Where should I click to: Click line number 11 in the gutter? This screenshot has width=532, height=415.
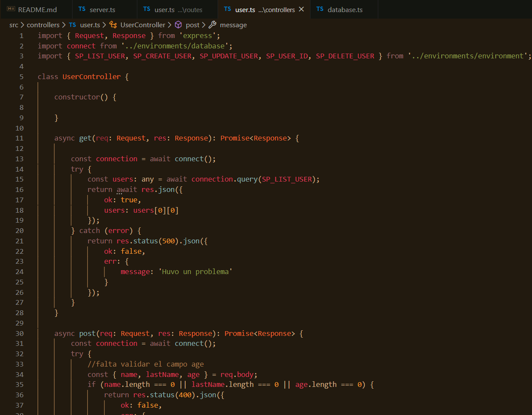pyautogui.click(x=19, y=138)
